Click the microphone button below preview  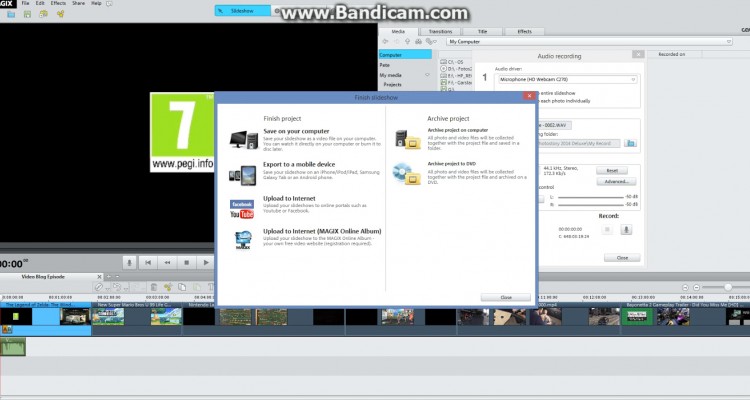coord(129,262)
